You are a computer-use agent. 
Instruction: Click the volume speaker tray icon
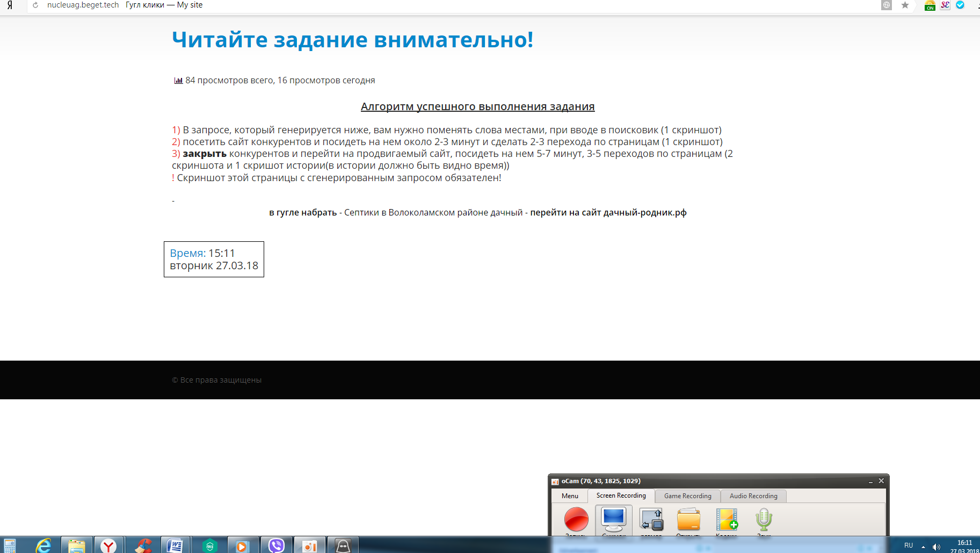pyautogui.click(x=937, y=547)
